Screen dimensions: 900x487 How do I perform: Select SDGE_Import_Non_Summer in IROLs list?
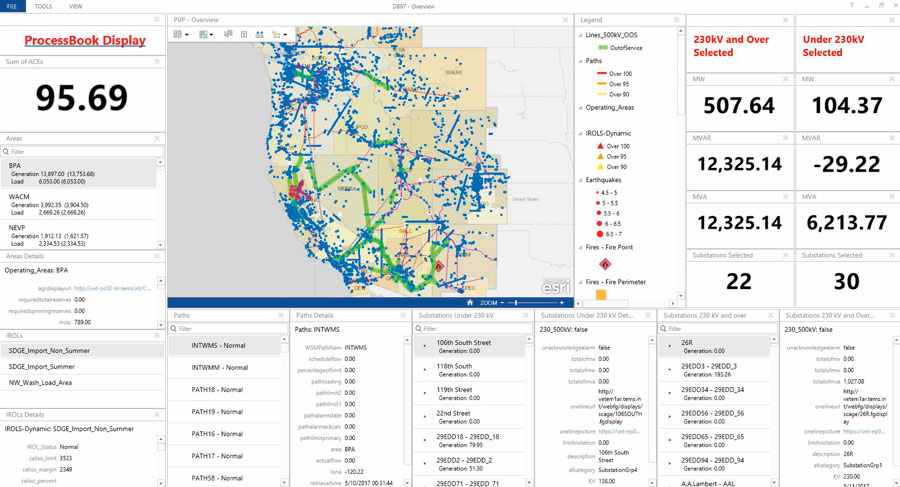[x=82, y=350]
